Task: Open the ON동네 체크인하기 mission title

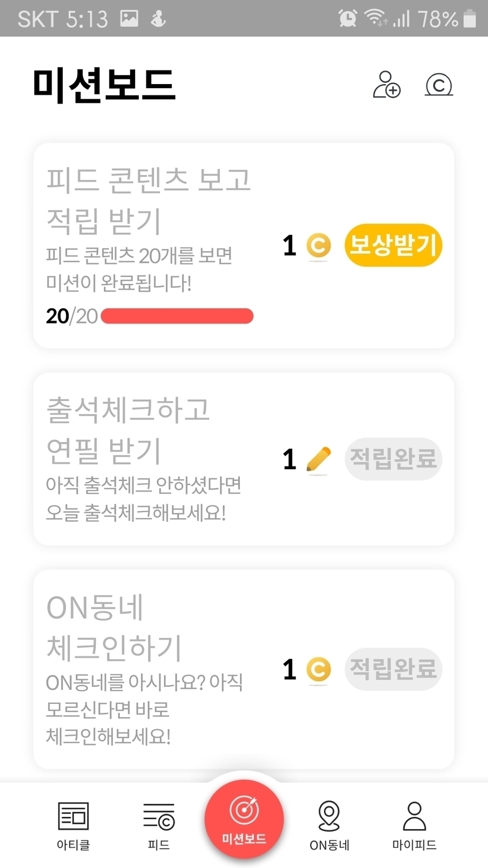Action: (x=114, y=627)
